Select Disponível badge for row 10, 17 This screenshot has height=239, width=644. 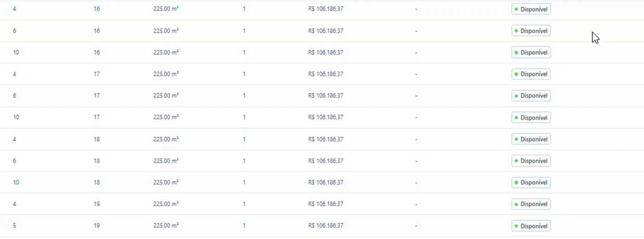[531, 117]
